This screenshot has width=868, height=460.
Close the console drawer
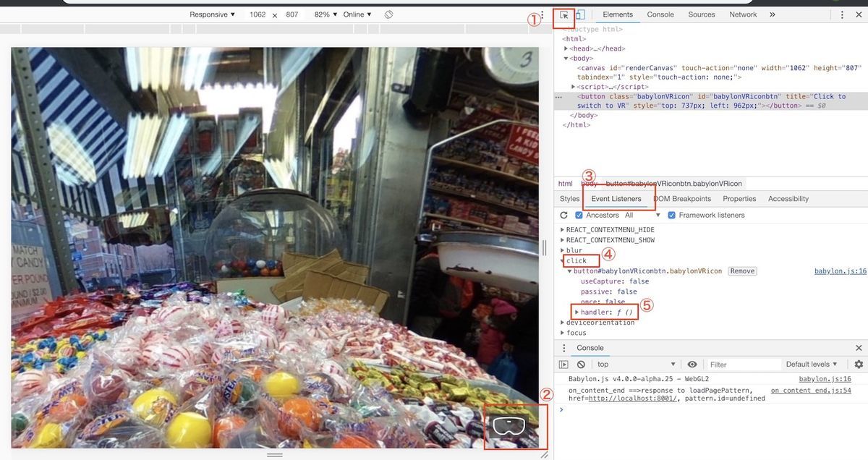[x=859, y=348]
